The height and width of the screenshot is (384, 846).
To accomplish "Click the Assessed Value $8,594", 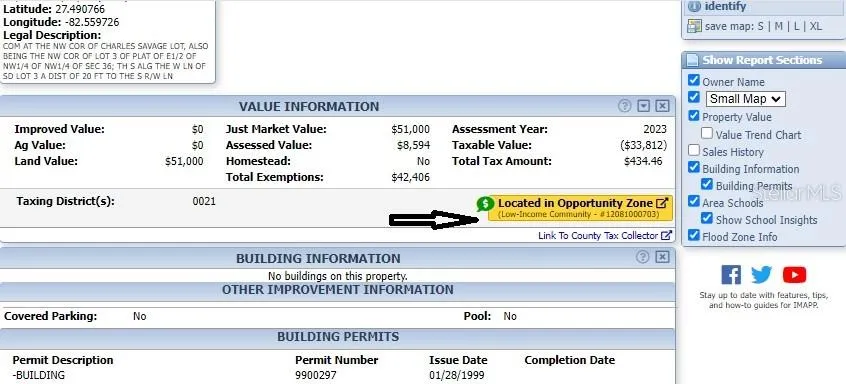I will 413,145.
